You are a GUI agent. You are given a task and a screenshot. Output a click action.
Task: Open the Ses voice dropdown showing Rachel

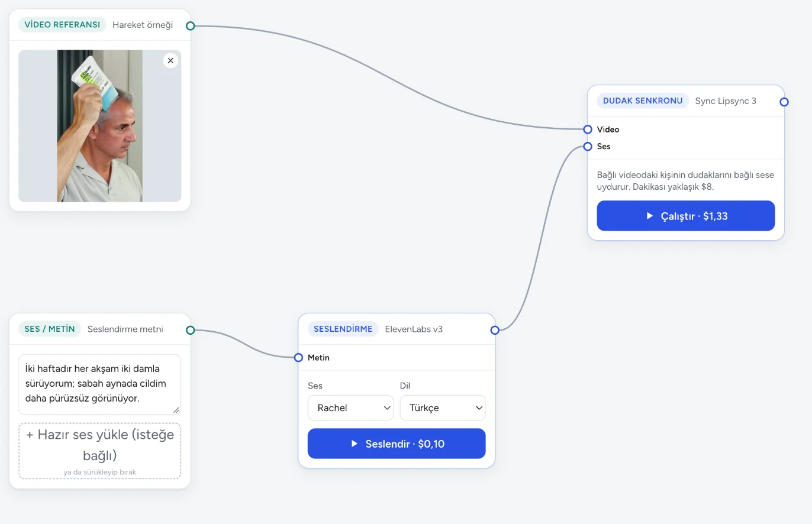tap(350, 408)
